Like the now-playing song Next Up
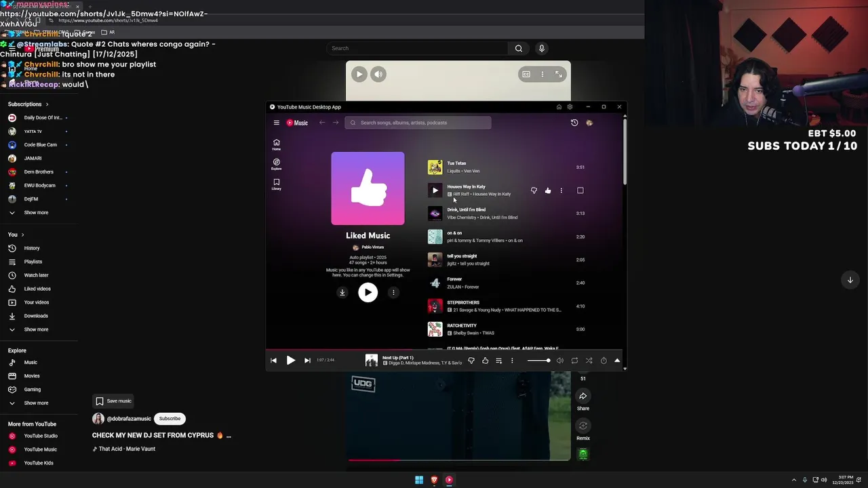Image resolution: width=868 pixels, height=488 pixels. pos(485,361)
